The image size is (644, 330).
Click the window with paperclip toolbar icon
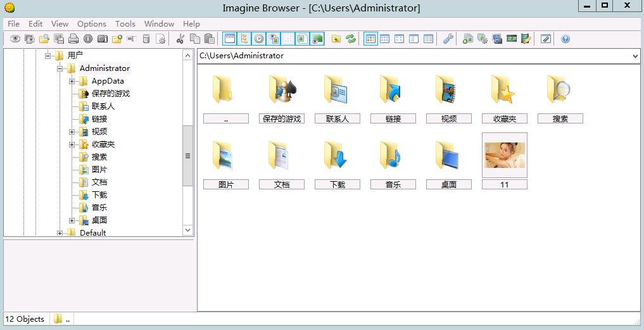[x=545, y=39]
